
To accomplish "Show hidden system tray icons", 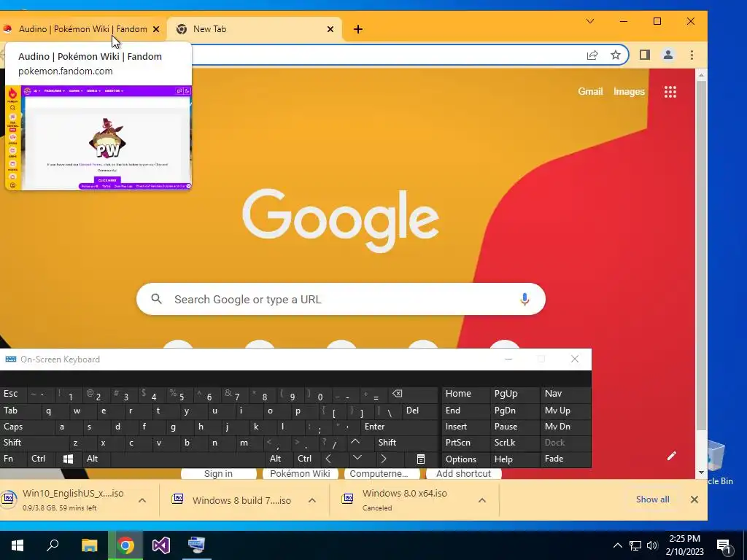I will pos(617,545).
